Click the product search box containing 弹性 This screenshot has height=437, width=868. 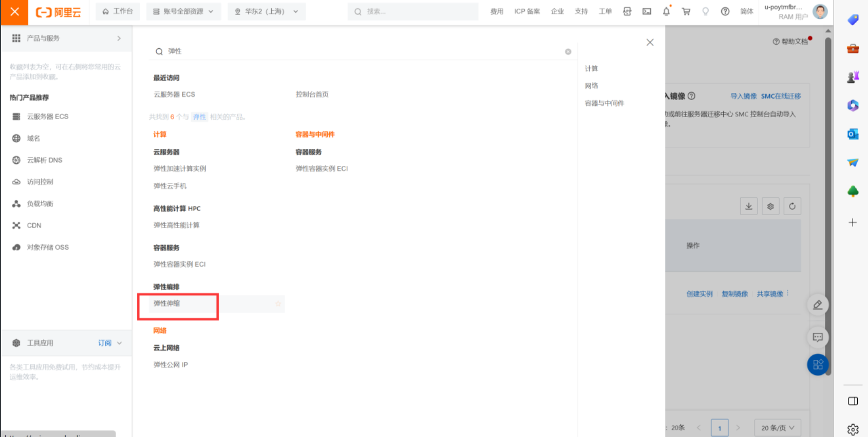[x=362, y=51]
